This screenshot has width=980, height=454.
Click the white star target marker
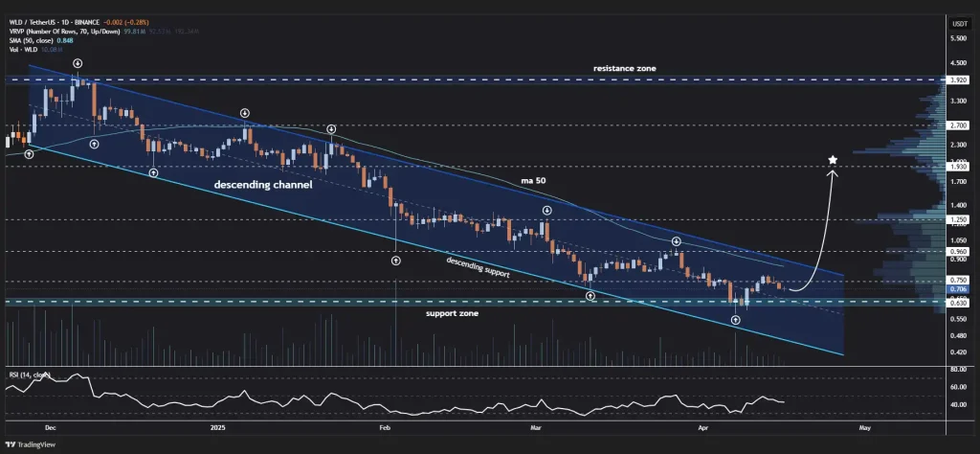click(834, 160)
